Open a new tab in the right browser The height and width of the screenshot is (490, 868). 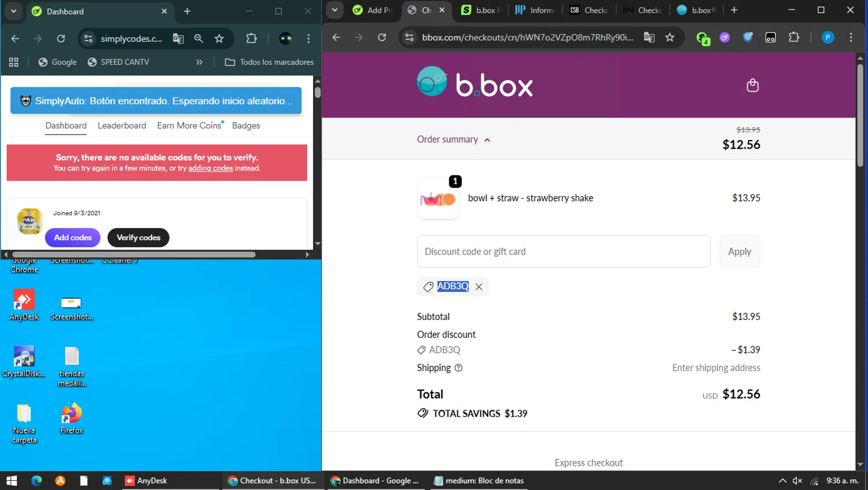click(x=734, y=10)
